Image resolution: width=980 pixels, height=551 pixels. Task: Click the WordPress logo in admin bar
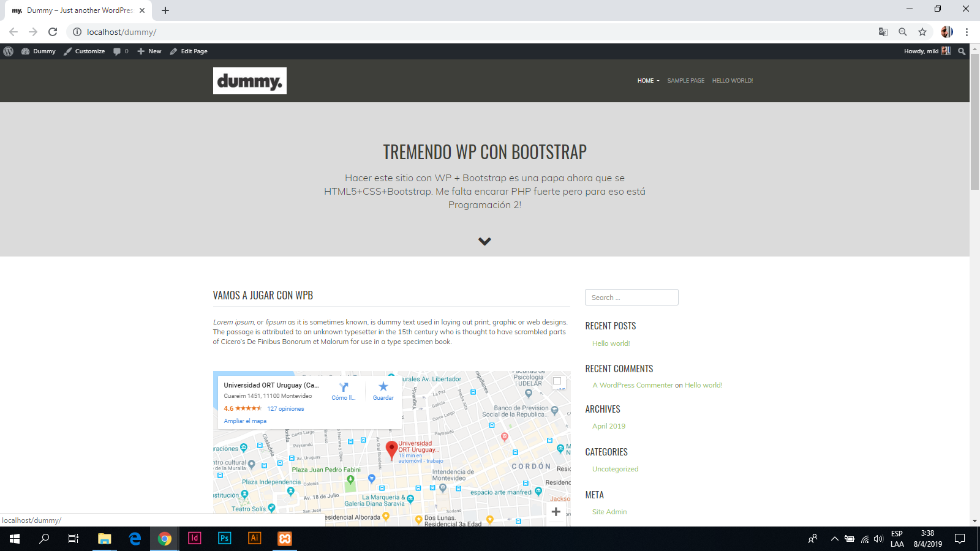click(x=9, y=51)
